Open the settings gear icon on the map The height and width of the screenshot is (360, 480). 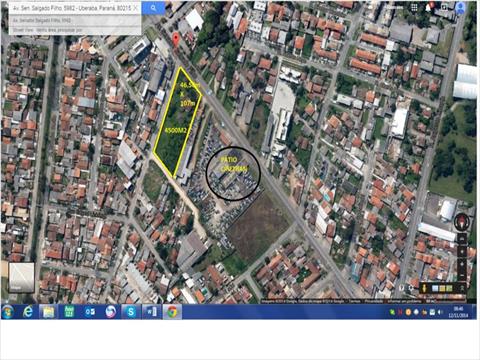pyautogui.click(x=411, y=288)
